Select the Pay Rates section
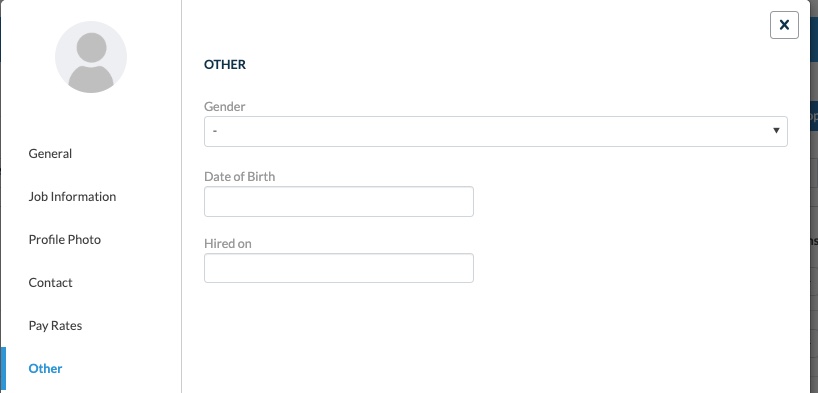The width and height of the screenshot is (818, 393). (x=55, y=326)
